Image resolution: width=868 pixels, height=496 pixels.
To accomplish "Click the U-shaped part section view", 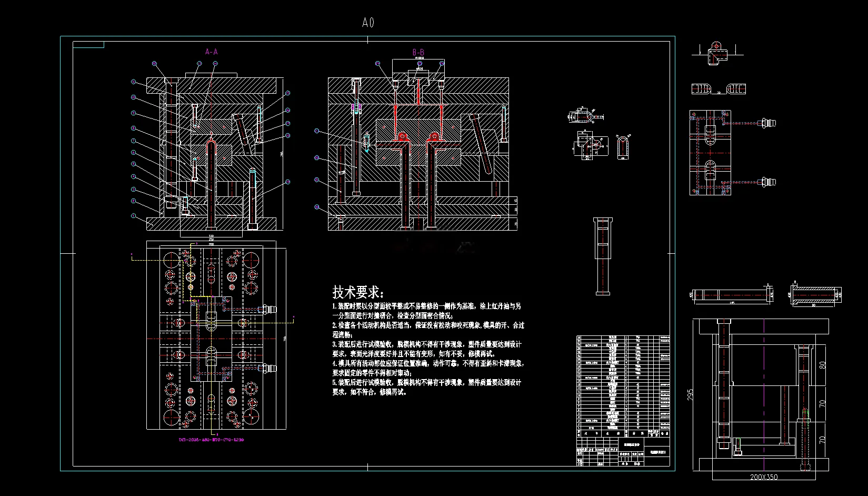I will pyautogui.click(x=623, y=147).
